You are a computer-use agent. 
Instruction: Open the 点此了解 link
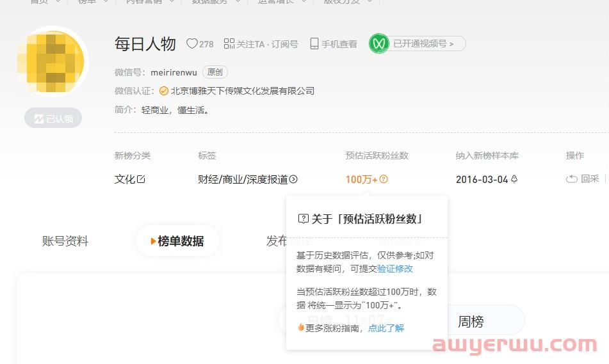(x=386, y=328)
